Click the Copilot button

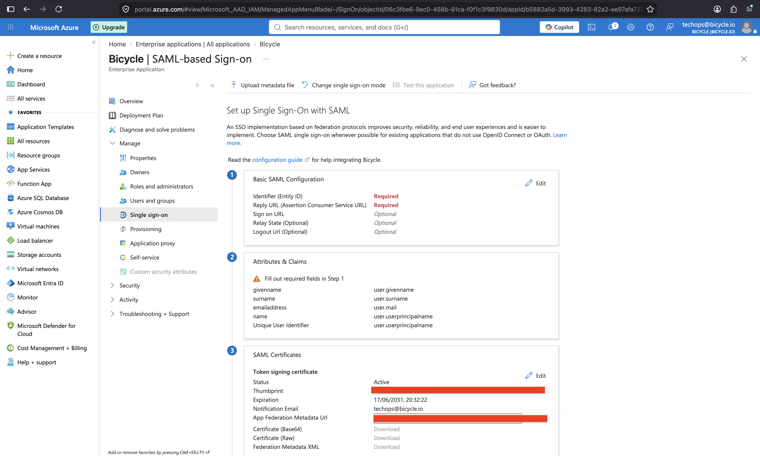point(559,27)
